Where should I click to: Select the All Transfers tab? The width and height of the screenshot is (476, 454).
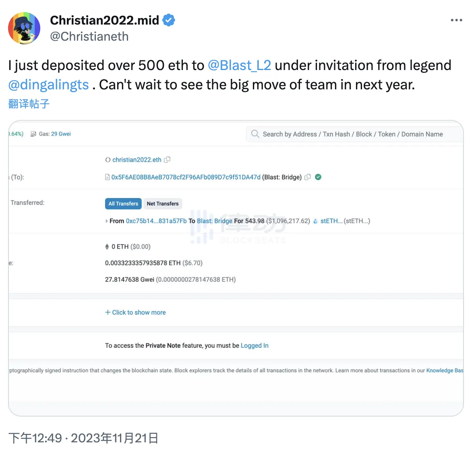pos(123,204)
